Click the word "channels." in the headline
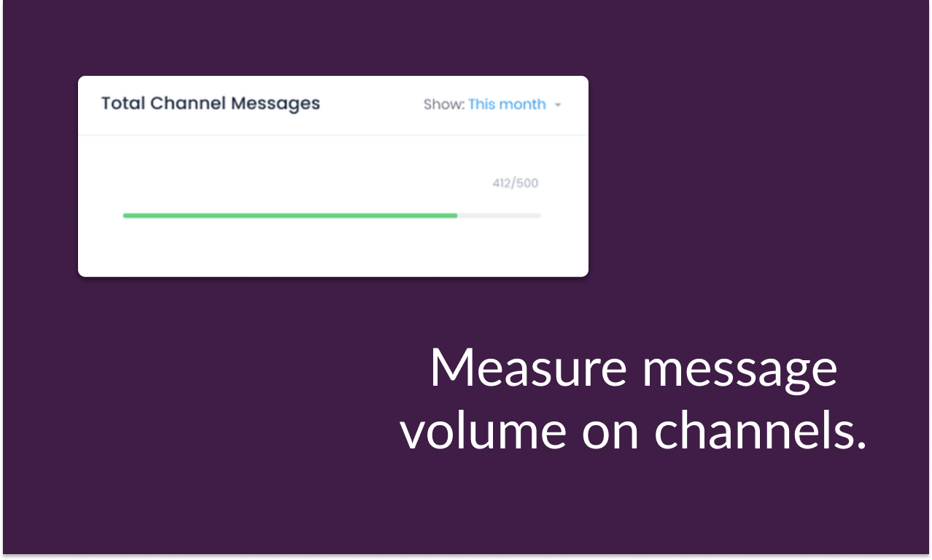This screenshot has width=932, height=560. click(x=760, y=429)
